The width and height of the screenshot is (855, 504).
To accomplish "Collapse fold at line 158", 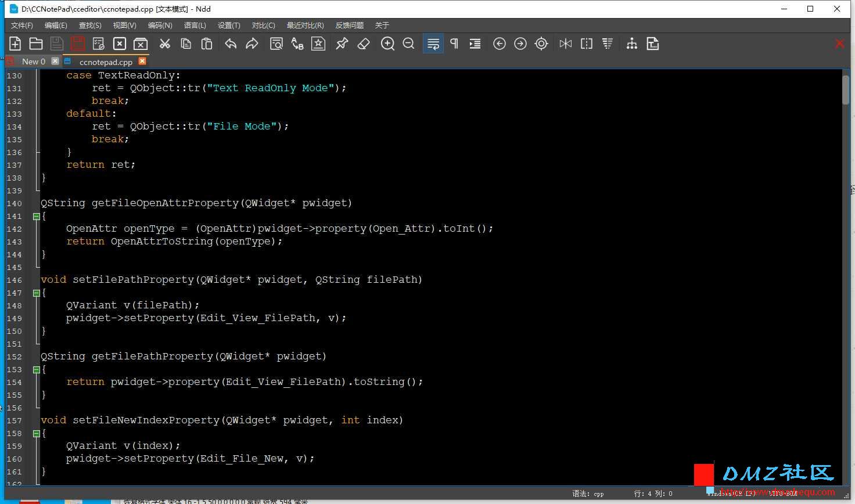I will pos(37,433).
